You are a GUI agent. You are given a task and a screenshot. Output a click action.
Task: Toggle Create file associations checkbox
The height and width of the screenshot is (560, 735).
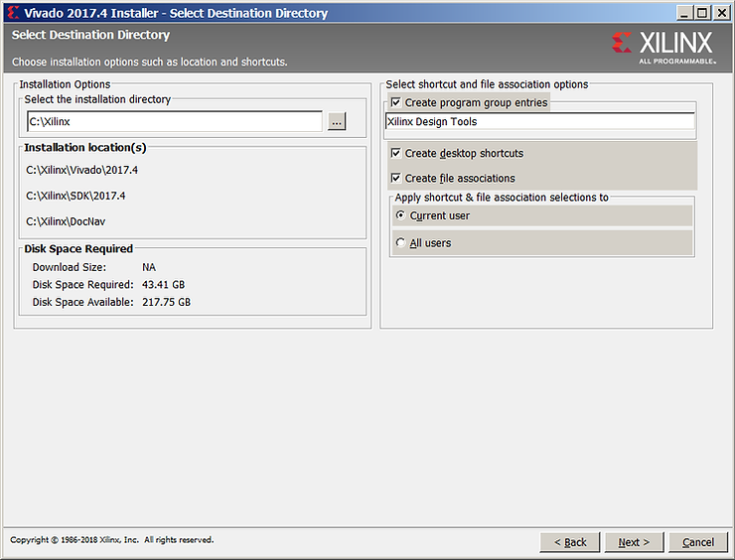(x=396, y=178)
